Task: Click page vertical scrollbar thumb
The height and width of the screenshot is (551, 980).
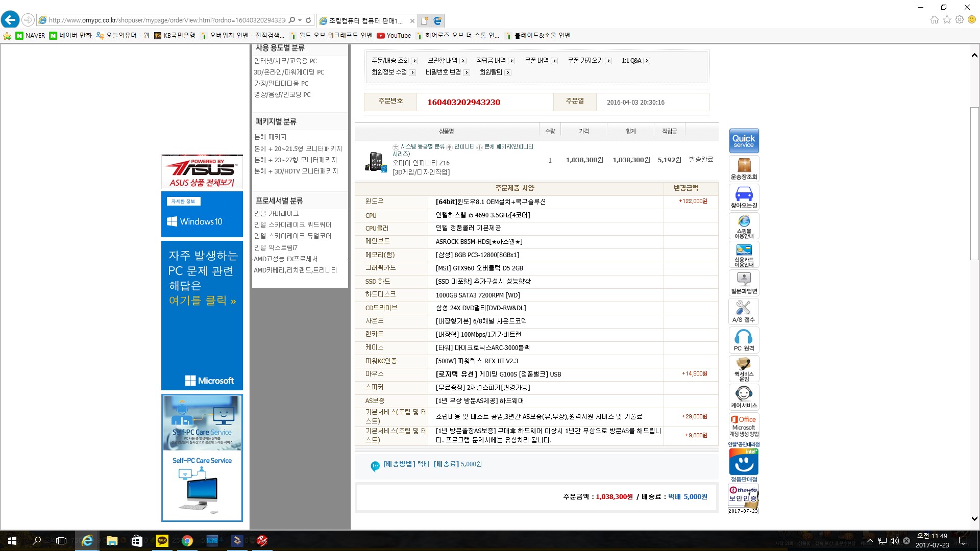Action: coord(974,184)
